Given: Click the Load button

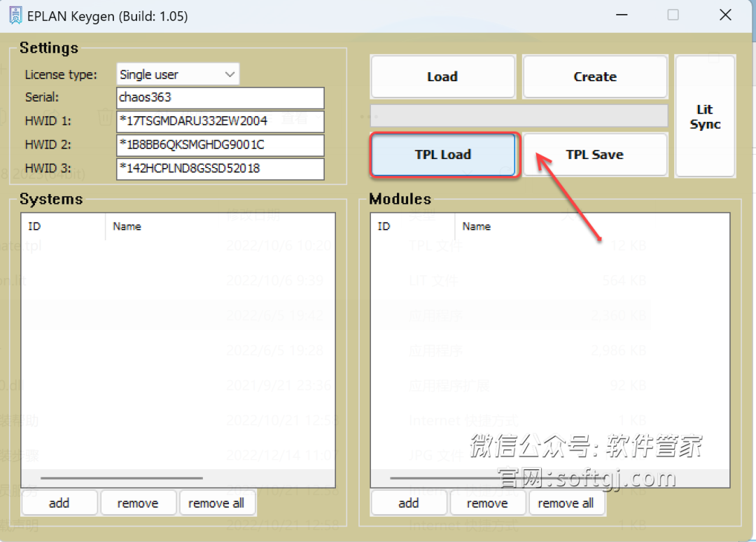Looking at the screenshot, I should (442, 76).
